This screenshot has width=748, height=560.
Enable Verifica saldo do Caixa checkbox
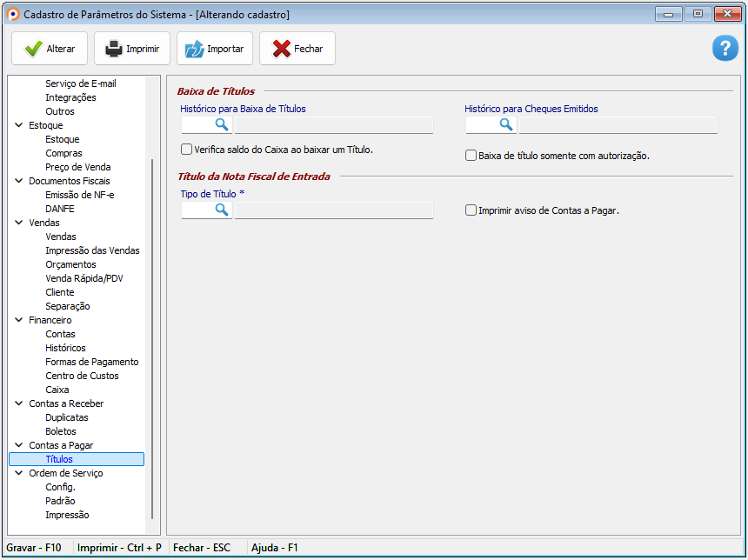186,150
